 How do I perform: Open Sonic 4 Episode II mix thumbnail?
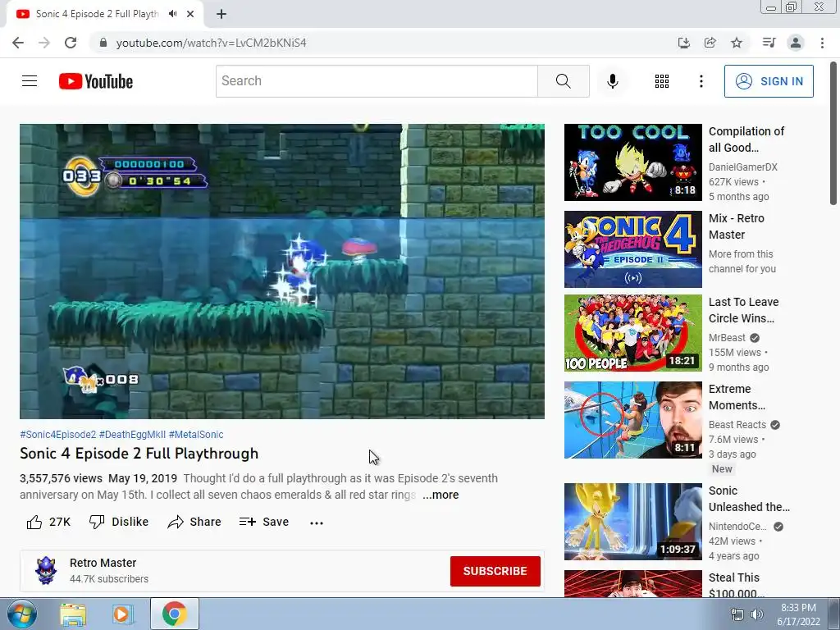632,249
